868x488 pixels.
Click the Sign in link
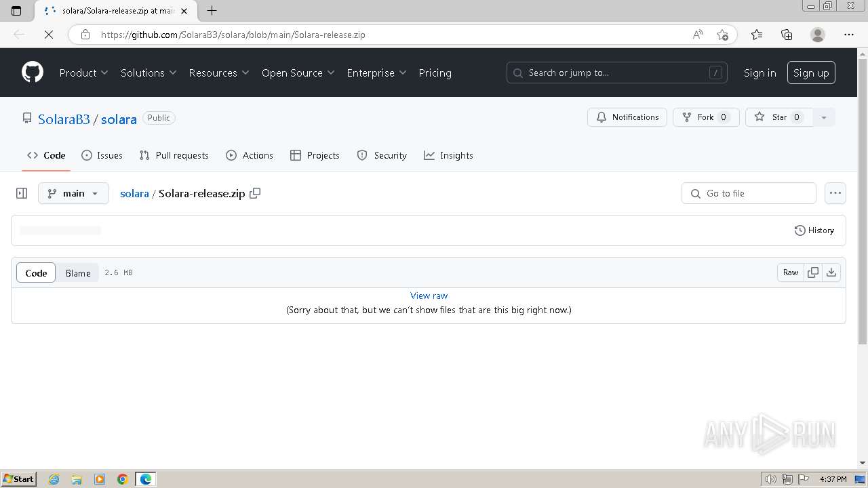pyautogui.click(x=759, y=73)
